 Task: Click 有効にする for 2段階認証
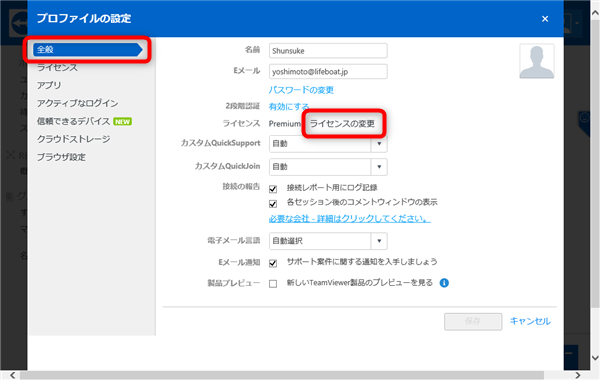click(289, 107)
